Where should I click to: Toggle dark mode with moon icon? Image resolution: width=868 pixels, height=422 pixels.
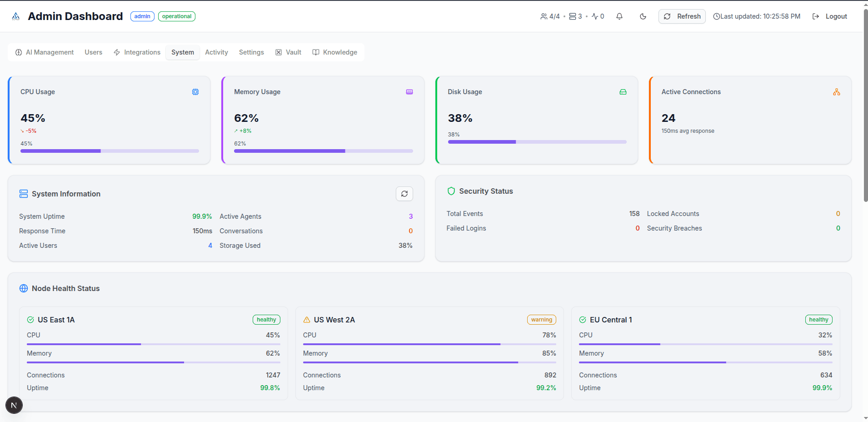tap(643, 16)
